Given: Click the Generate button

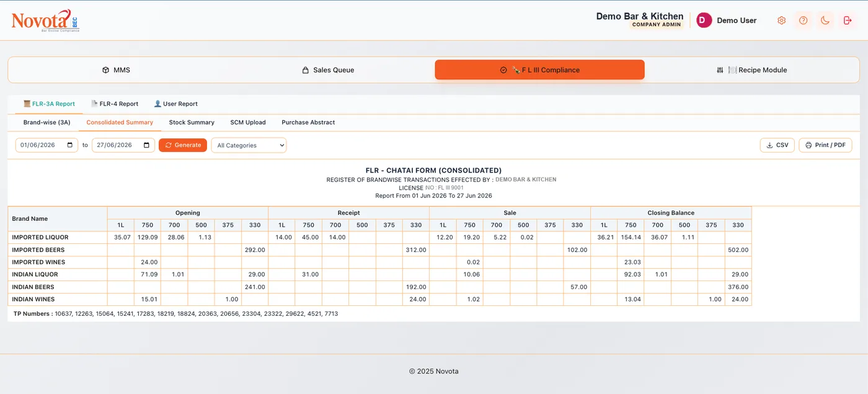Looking at the screenshot, I should click(183, 145).
